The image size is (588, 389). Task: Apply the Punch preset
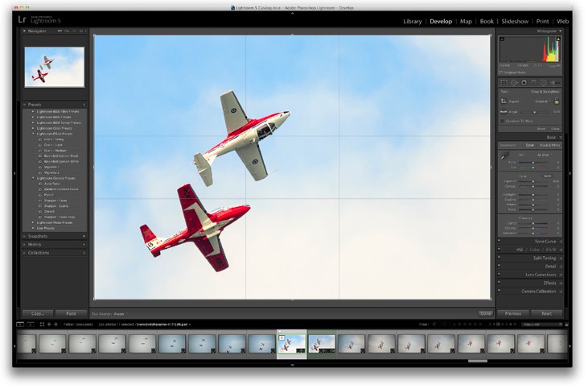coord(49,195)
